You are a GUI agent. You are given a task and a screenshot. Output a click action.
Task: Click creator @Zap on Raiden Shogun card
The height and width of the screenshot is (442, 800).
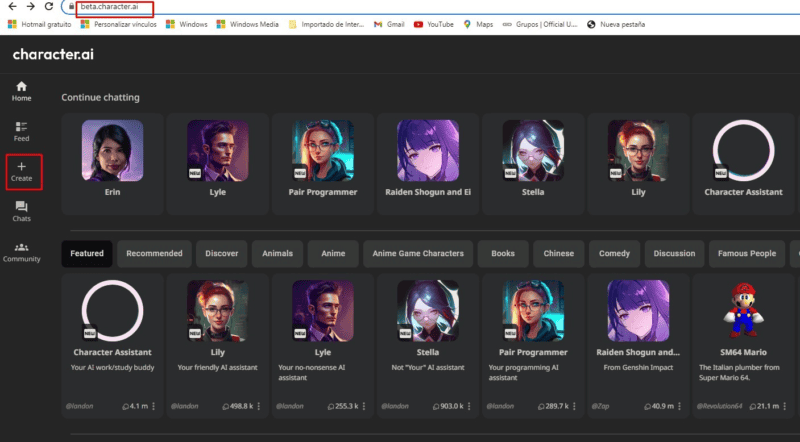(x=600, y=406)
